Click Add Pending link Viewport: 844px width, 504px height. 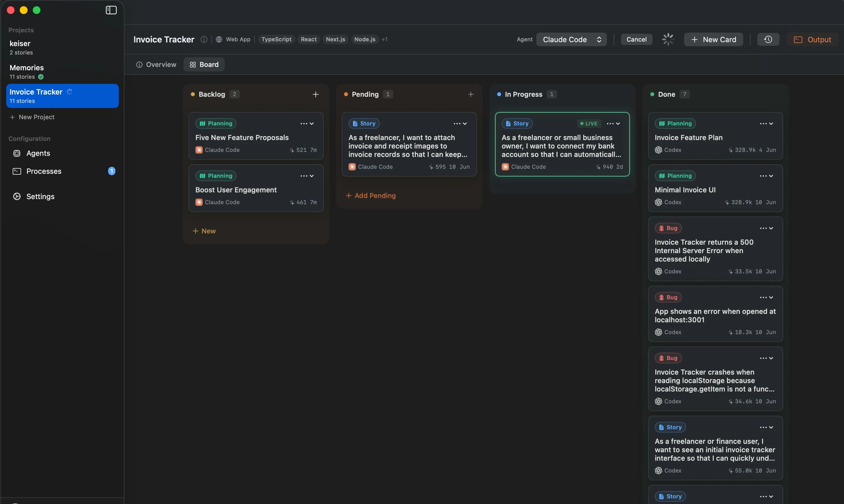371,196
